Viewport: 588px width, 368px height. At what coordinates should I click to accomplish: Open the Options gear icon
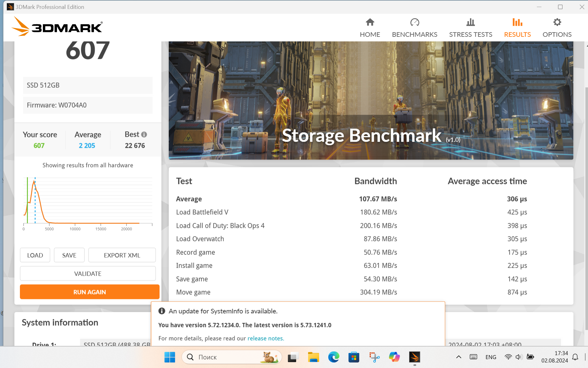(x=557, y=22)
